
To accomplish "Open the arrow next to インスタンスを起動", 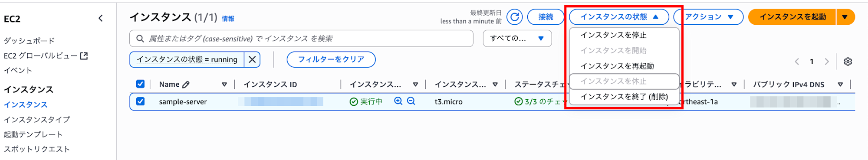I will coord(845,17).
